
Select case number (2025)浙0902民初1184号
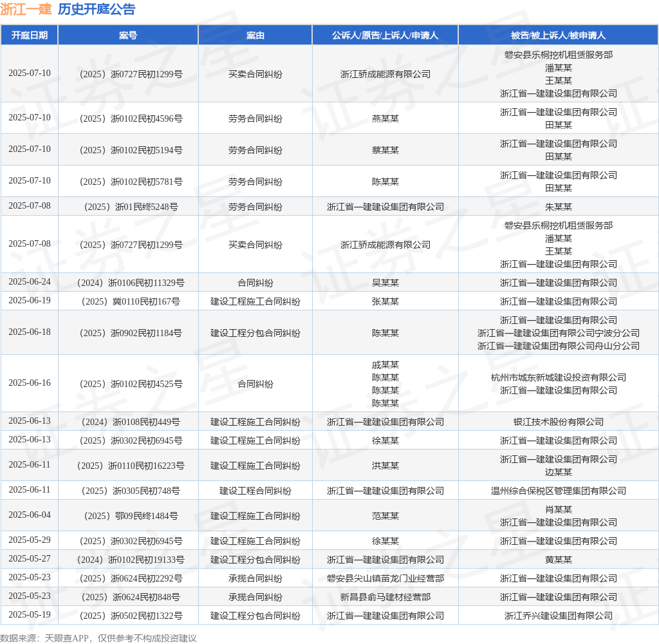click(x=131, y=333)
